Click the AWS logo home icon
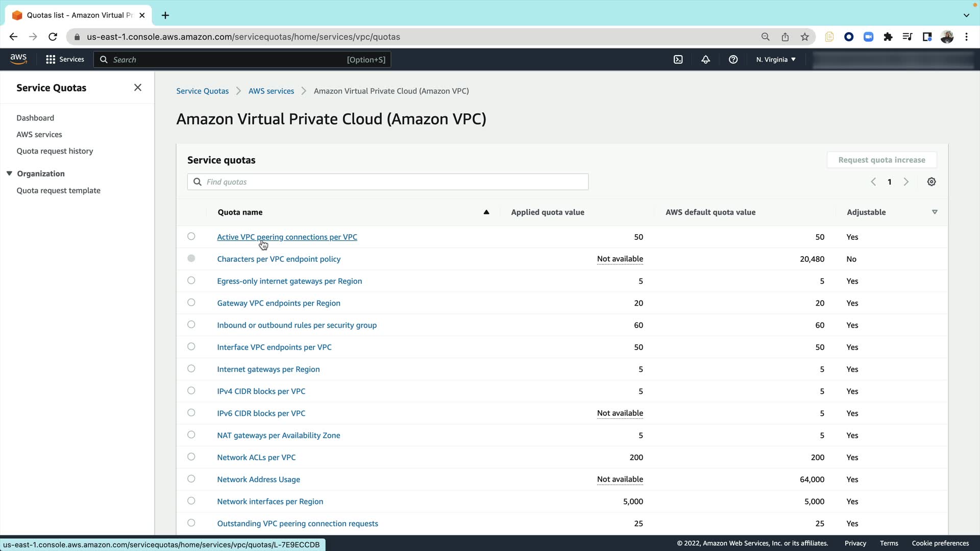The image size is (980, 551). (18, 59)
